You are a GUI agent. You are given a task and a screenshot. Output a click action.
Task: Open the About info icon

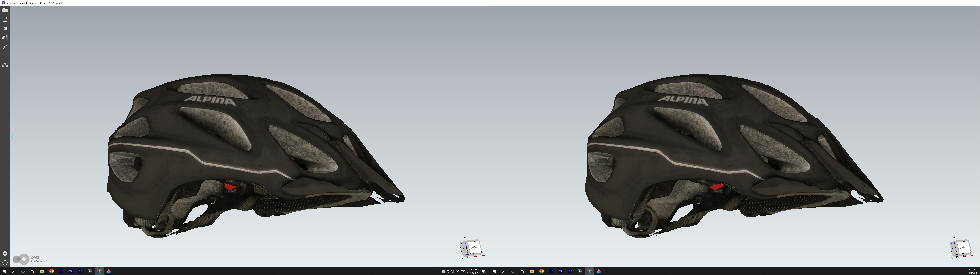click(x=5, y=263)
